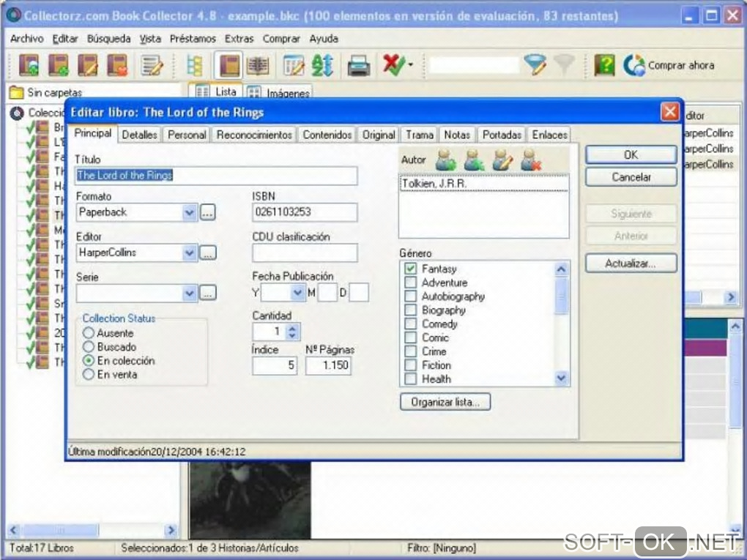Switch to the Reconocimientos tab
Screen dimensions: 747x560
pyautogui.click(x=254, y=135)
